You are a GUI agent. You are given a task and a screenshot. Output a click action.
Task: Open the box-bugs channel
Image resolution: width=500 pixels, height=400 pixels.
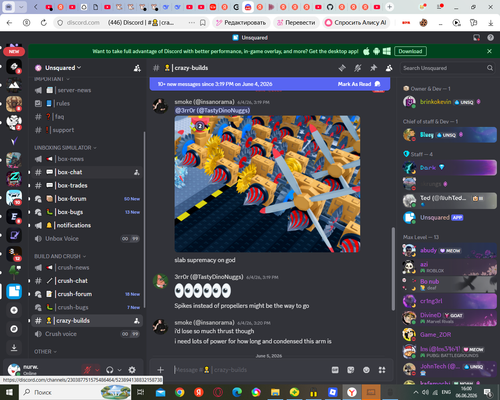pyautogui.click(x=87, y=212)
